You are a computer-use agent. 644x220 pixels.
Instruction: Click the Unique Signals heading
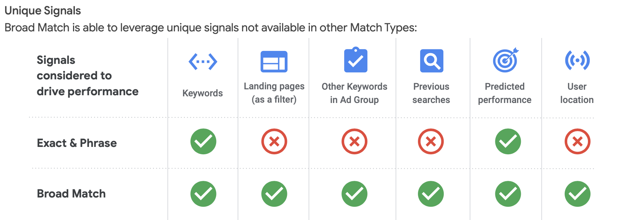click(x=43, y=11)
